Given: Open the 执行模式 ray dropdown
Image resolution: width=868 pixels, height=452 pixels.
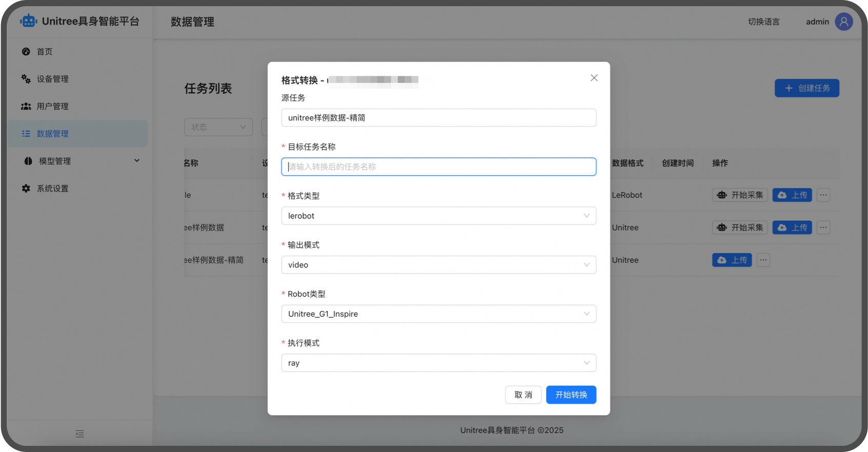Looking at the screenshot, I should tap(439, 363).
